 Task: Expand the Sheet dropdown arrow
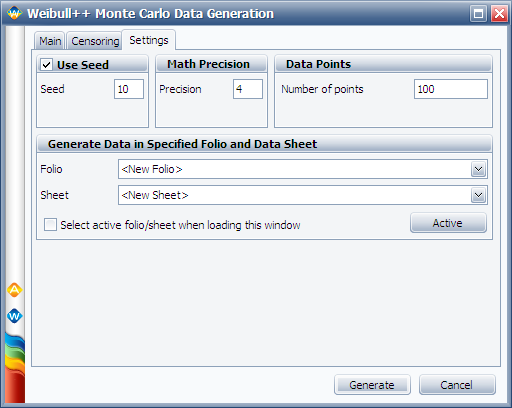click(x=478, y=195)
